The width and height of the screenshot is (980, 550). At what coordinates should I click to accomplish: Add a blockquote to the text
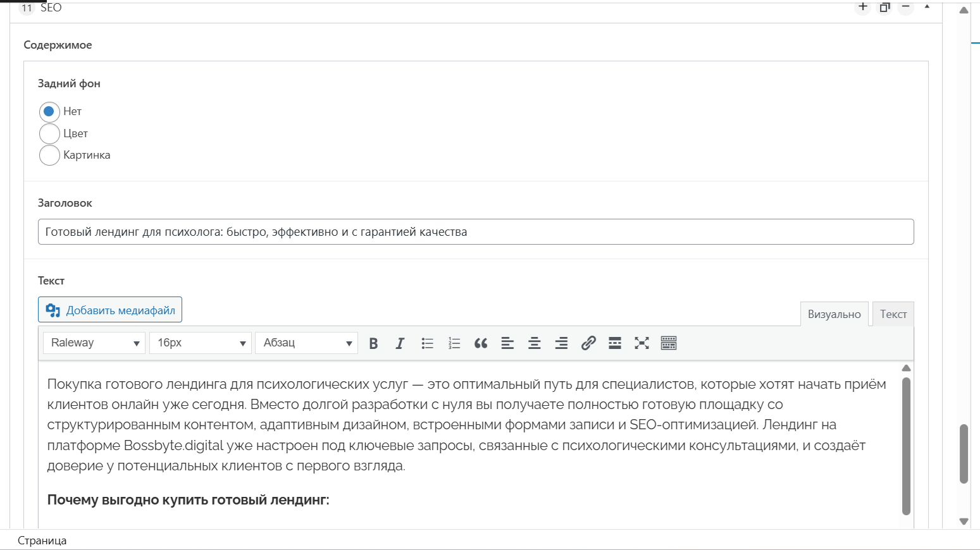click(481, 343)
